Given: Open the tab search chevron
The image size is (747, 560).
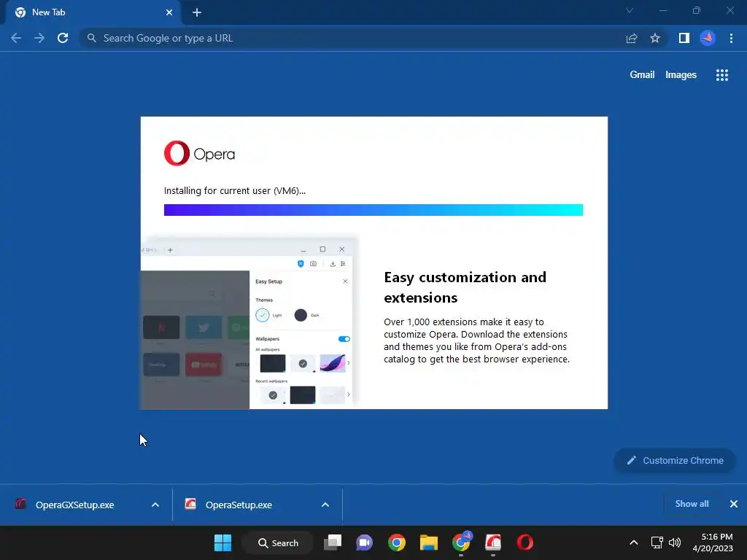Looking at the screenshot, I should (630, 10).
